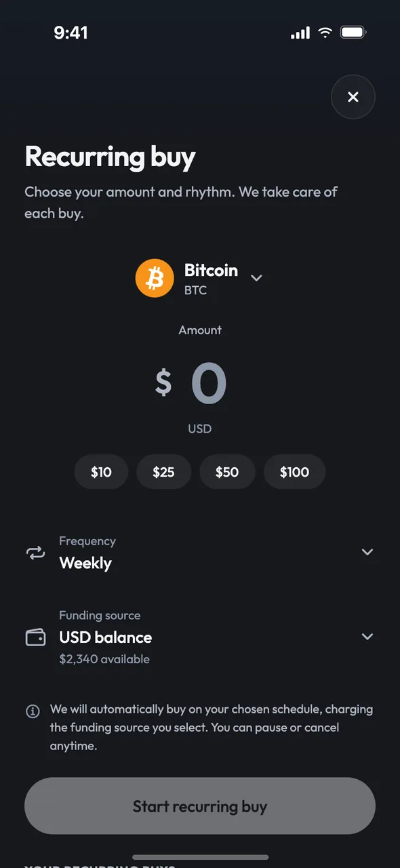Image resolution: width=400 pixels, height=868 pixels.
Task: Tap the wallet icon beside USD balance
Action: (x=35, y=637)
